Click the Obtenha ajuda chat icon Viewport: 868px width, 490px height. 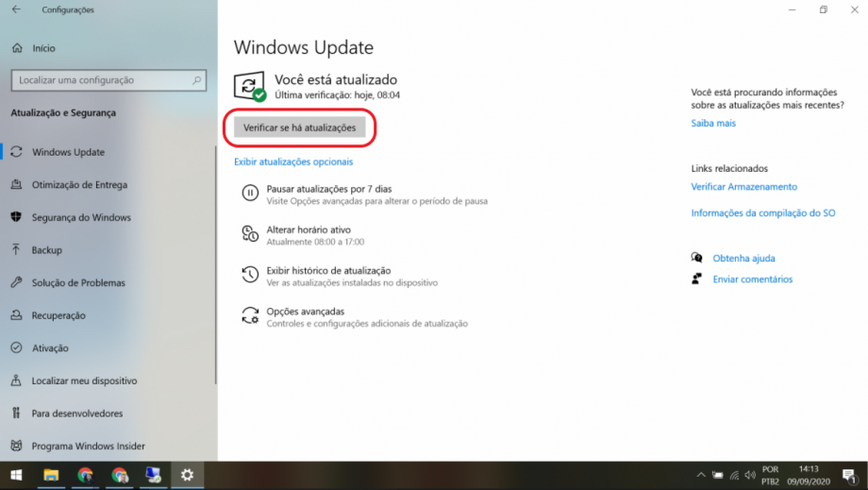[x=697, y=258]
